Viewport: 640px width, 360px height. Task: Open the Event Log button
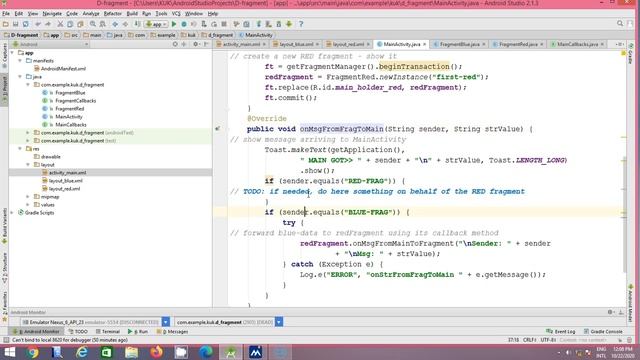tap(561, 331)
